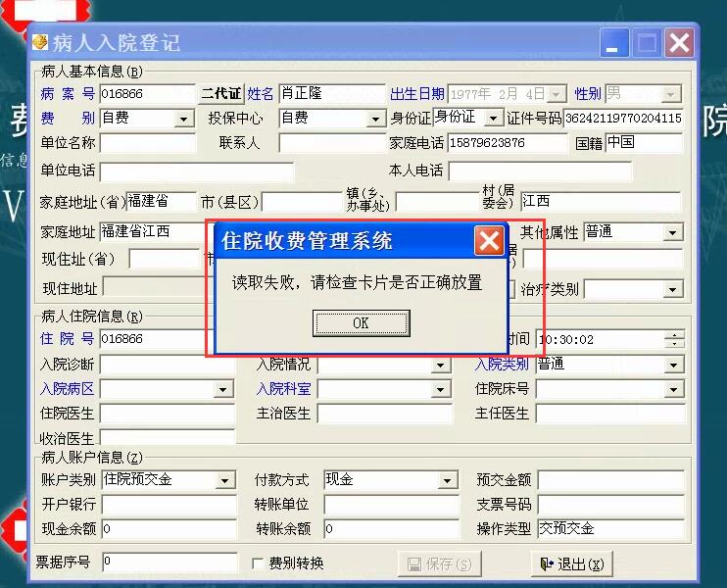Click the 主治医生 input field

tap(385, 414)
